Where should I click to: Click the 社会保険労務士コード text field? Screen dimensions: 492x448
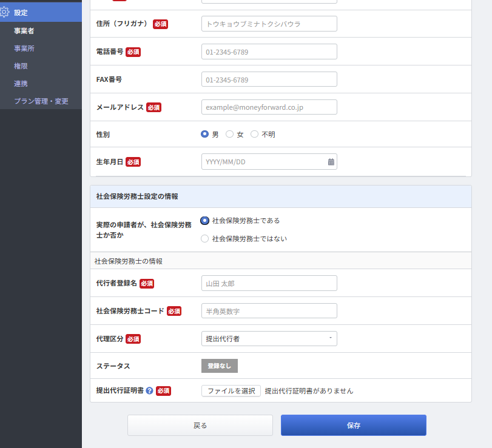(269, 311)
